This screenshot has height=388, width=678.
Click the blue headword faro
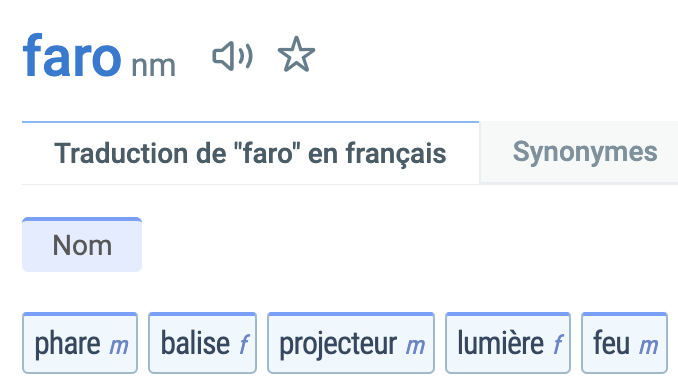pos(72,56)
